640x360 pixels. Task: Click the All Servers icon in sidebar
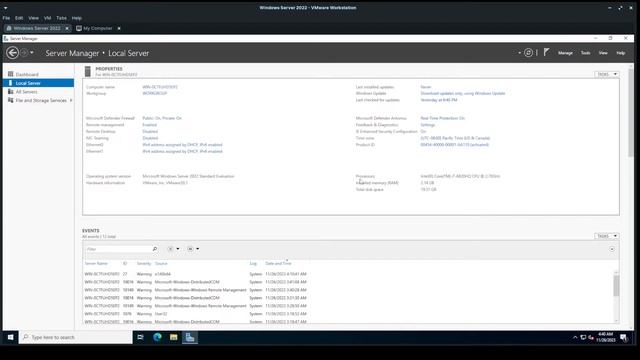tap(11, 91)
